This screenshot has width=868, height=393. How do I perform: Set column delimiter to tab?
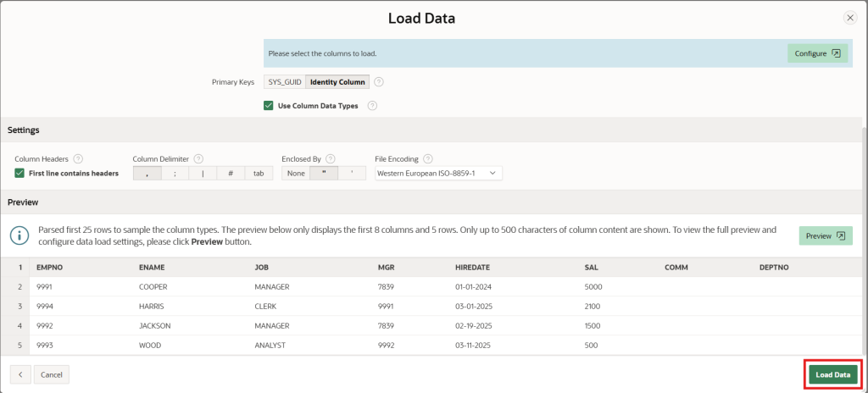pyautogui.click(x=259, y=174)
